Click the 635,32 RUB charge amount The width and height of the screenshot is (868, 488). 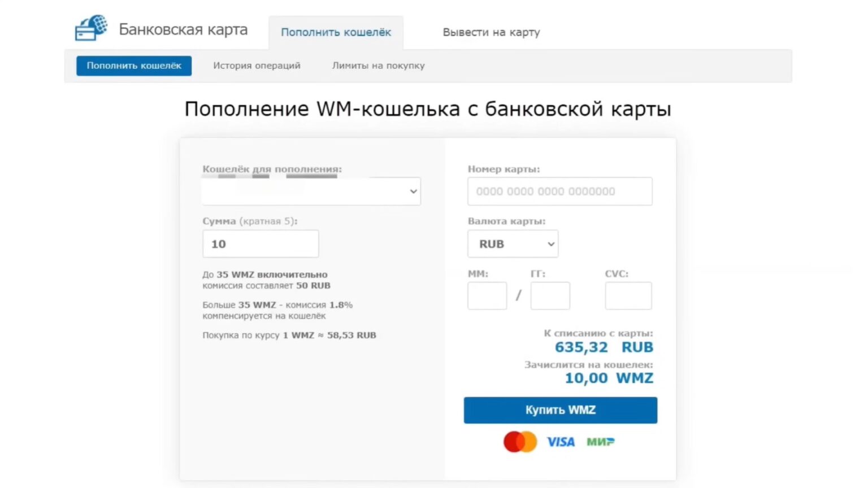[604, 347]
